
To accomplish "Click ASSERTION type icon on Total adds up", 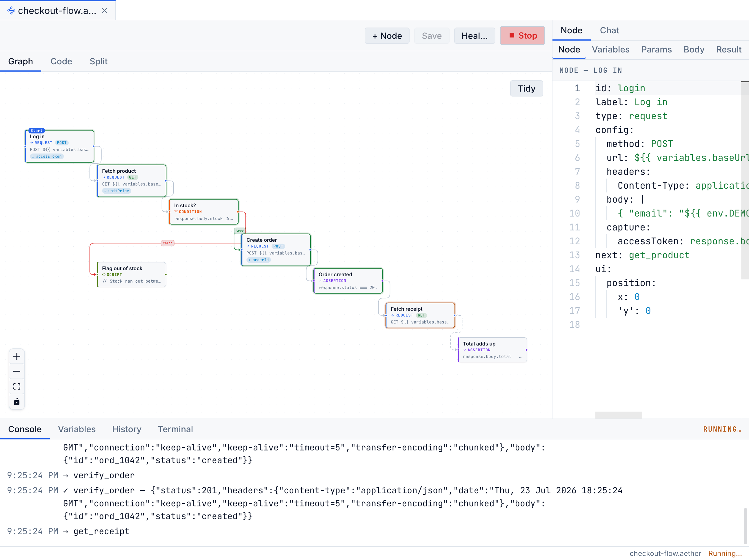I will (465, 350).
